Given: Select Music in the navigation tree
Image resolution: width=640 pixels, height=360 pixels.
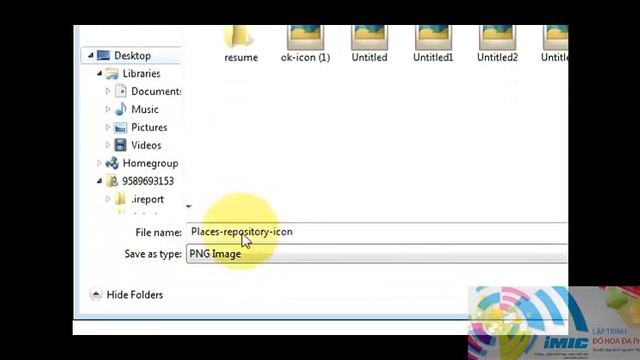Looking at the screenshot, I should coord(144,109).
